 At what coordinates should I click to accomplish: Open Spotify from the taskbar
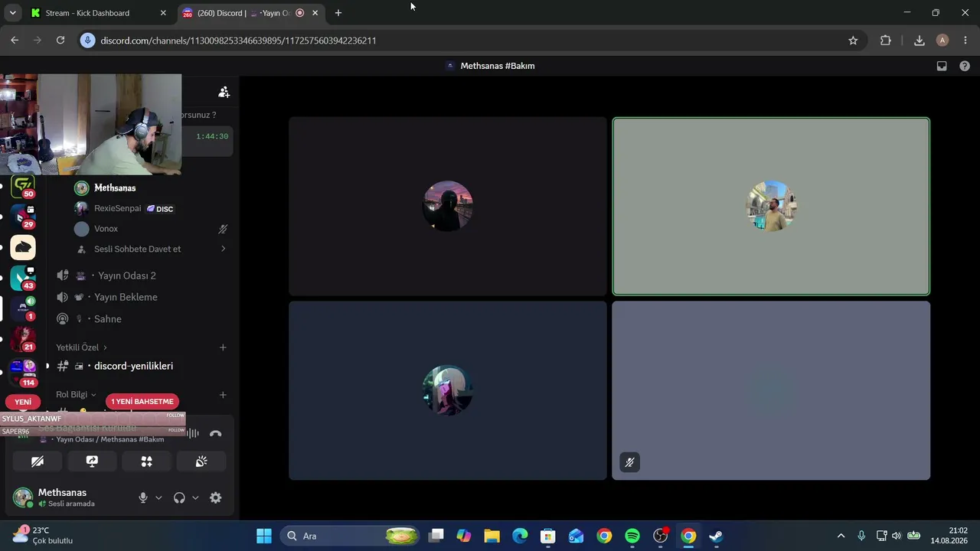(x=632, y=536)
